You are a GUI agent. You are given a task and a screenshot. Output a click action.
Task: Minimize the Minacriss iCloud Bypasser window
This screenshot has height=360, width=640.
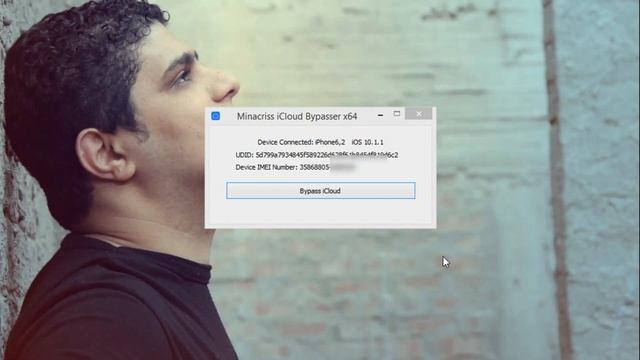click(x=380, y=115)
